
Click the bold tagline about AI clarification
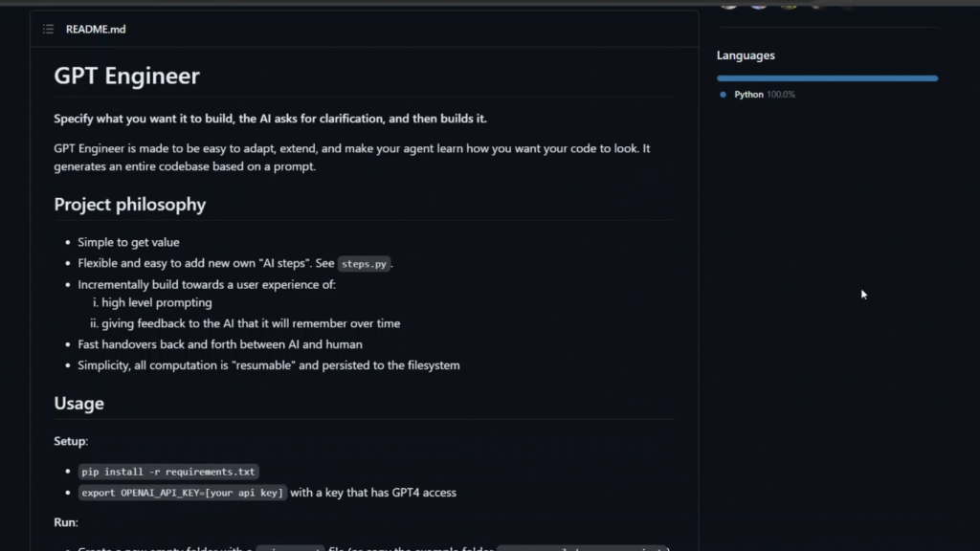click(x=270, y=119)
